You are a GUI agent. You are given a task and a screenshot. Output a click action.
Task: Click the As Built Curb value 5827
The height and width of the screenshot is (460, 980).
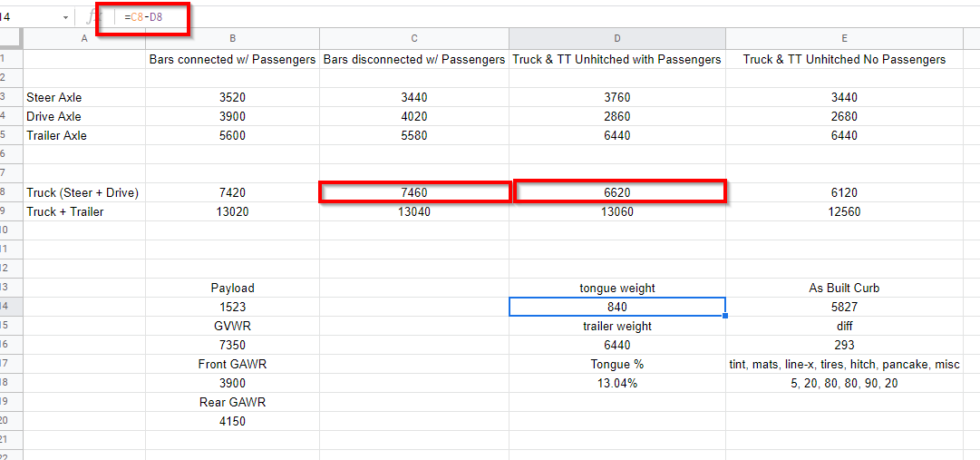tap(844, 307)
